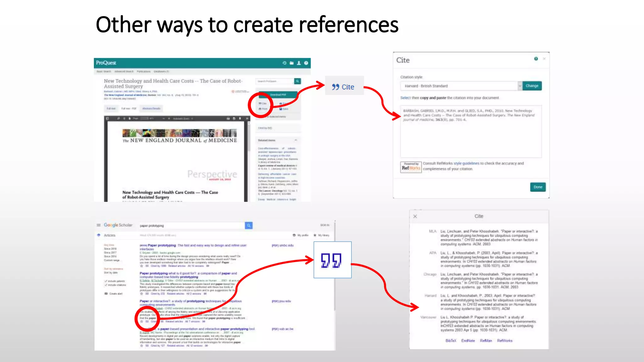This screenshot has width=644, height=362.
Task: Open Advanced Search in ProQuest navigation
Action: click(x=124, y=71)
